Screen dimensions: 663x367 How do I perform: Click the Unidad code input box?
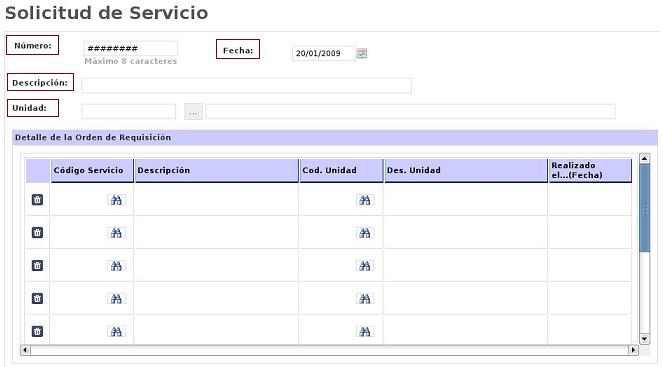[129, 112]
